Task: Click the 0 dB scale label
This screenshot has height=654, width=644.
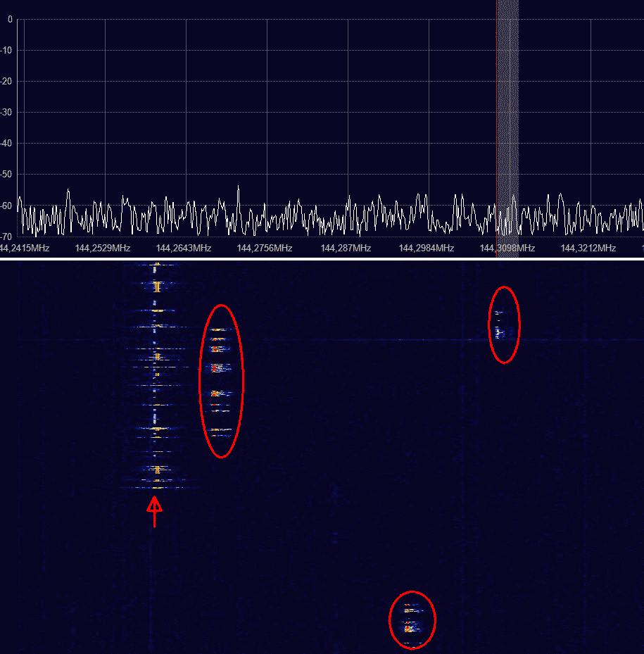Action: pyautogui.click(x=10, y=19)
